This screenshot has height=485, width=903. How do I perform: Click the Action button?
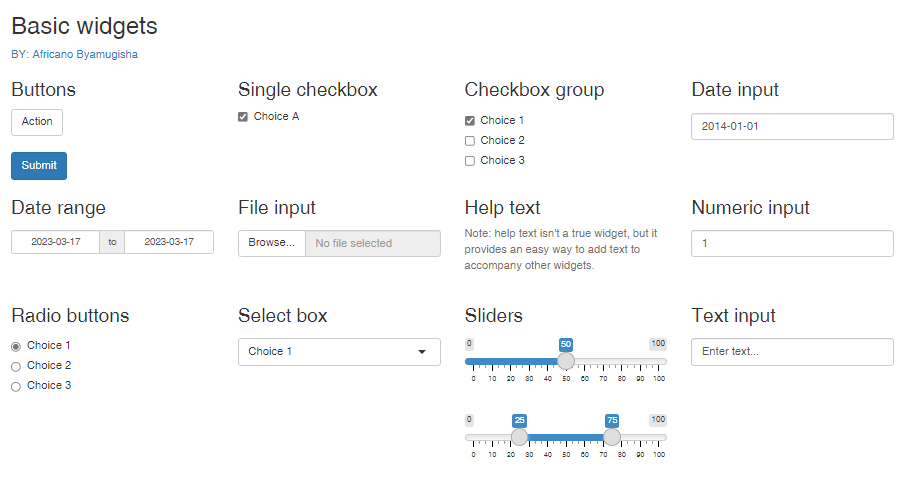point(37,122)
